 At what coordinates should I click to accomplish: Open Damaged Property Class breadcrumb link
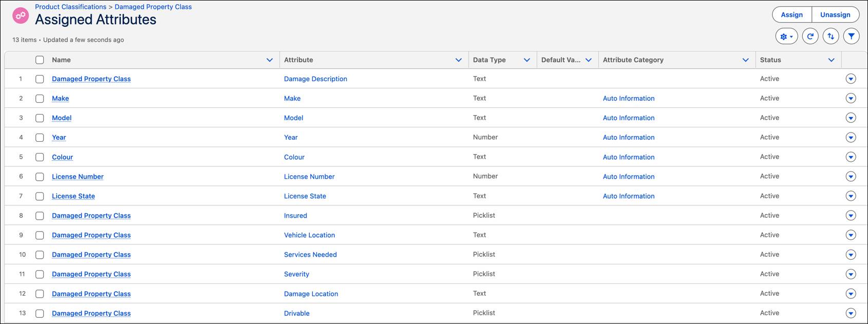click(153, 7)
